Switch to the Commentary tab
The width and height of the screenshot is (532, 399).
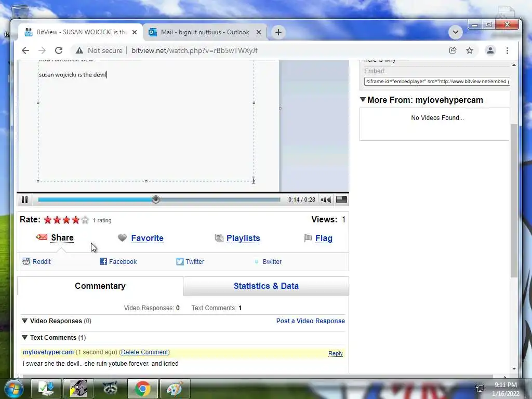pos(100,286)
